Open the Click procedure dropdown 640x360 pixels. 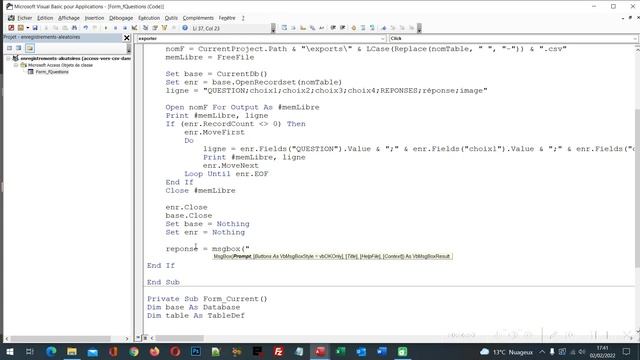[x=635, y=38]
